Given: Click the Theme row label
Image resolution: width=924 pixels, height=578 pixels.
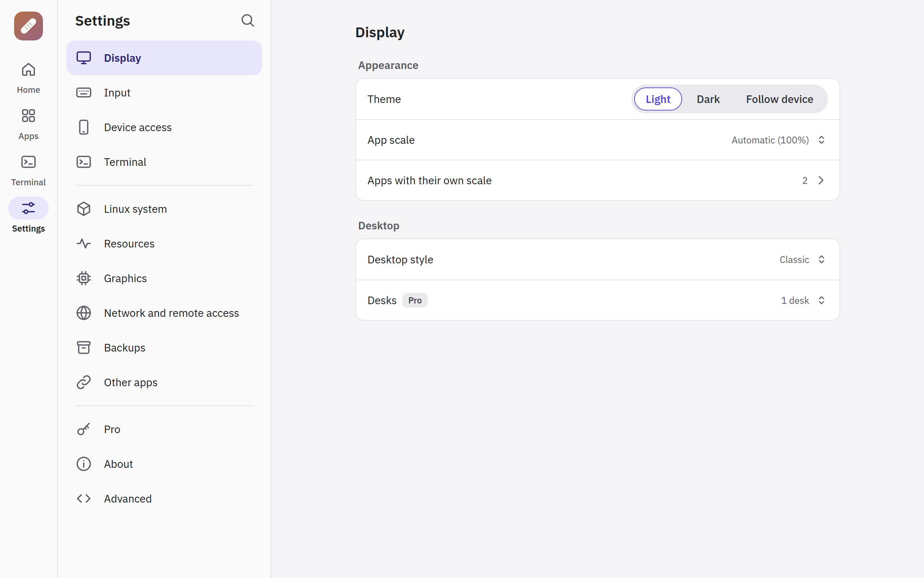Looking at the screenshot, I should pos(384,99).
